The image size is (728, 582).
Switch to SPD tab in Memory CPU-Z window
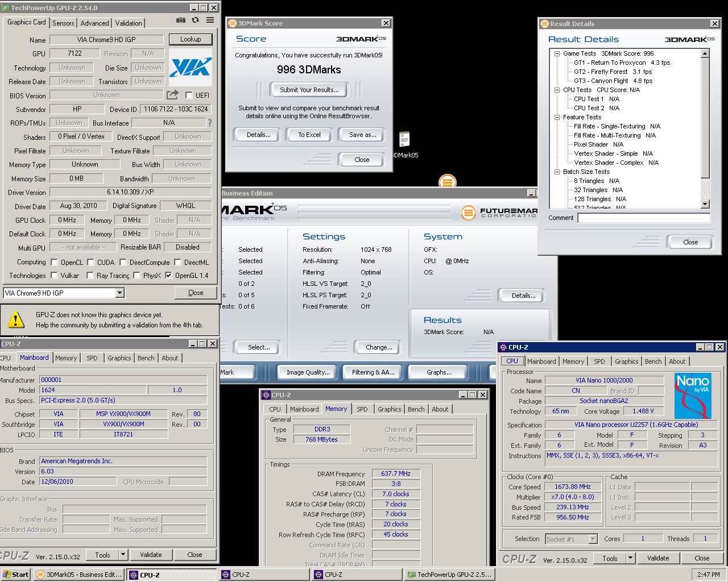tap(362, 409)
